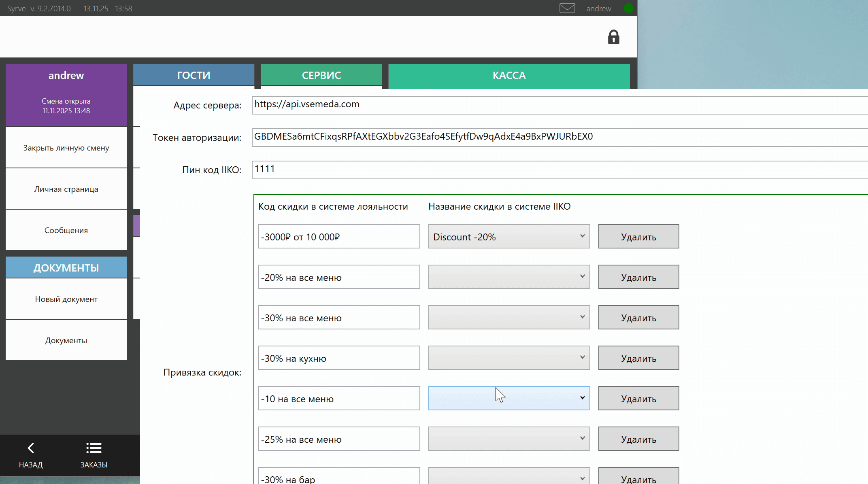Switch to the ГОСТИ tab
Screen dimensions: 868x484
tap(194, 75)
